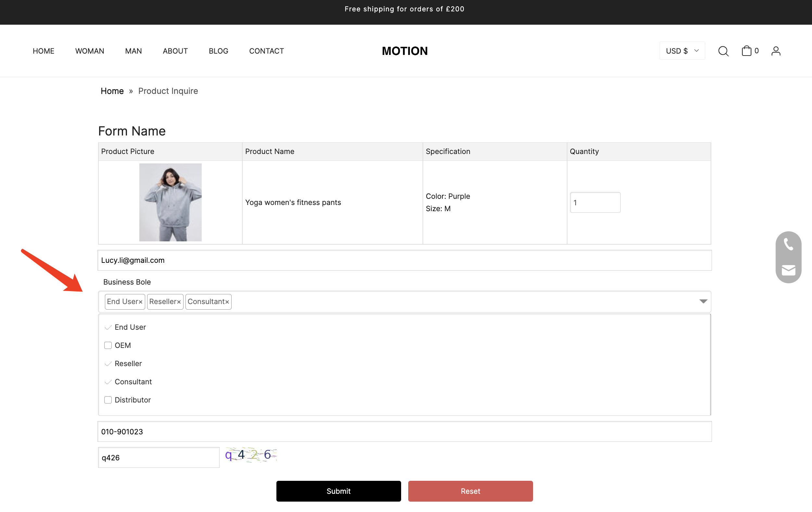Refresh the q426 captcha image
Screen dimensions: 812x512
pos(250,455)
